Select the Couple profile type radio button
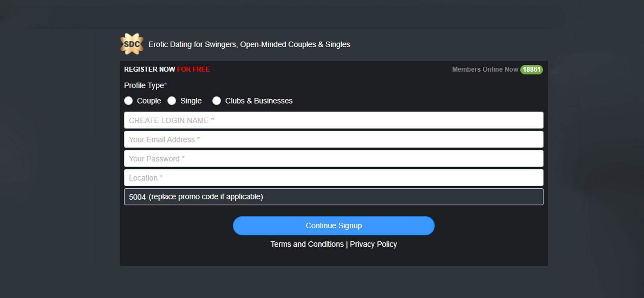The image size is (644, 298). pyautogui.click(x=128, y=101)
